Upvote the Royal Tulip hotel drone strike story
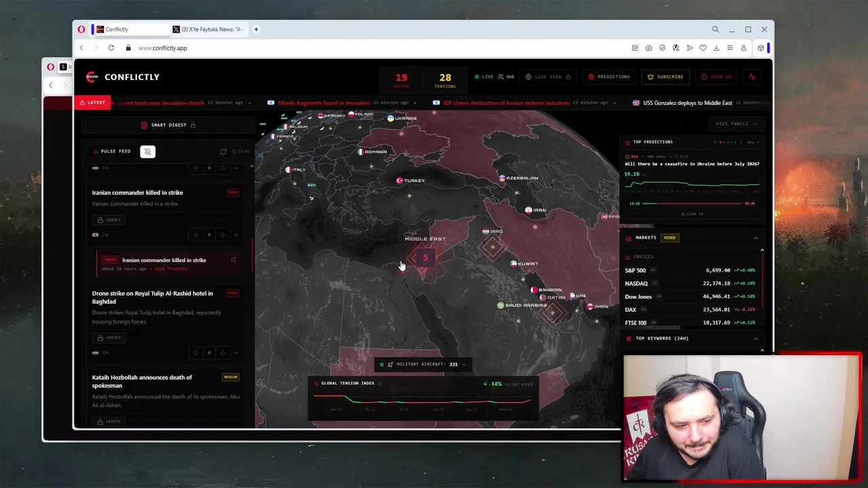The image size is (868, 488). click(x=195, y=352)
